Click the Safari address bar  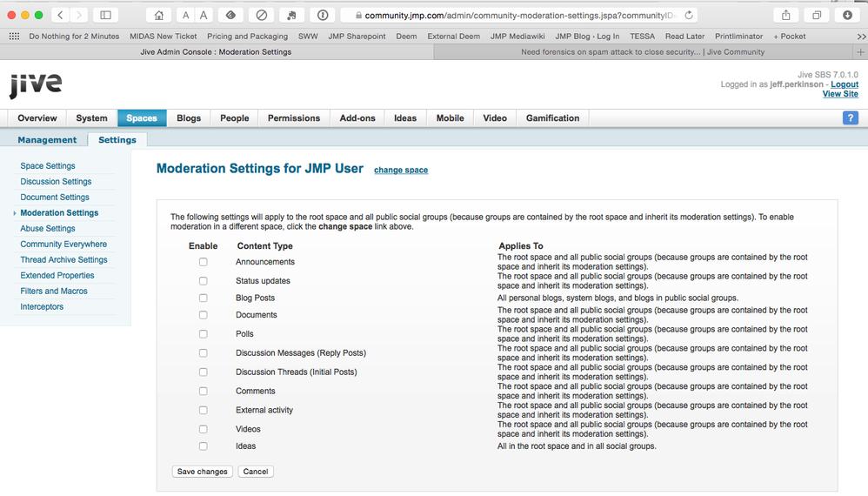(x=518, y=16)
